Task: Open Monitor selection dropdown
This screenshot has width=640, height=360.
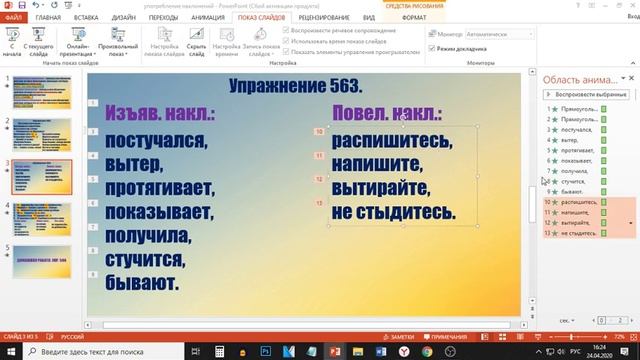Action: tap(499, 34)
